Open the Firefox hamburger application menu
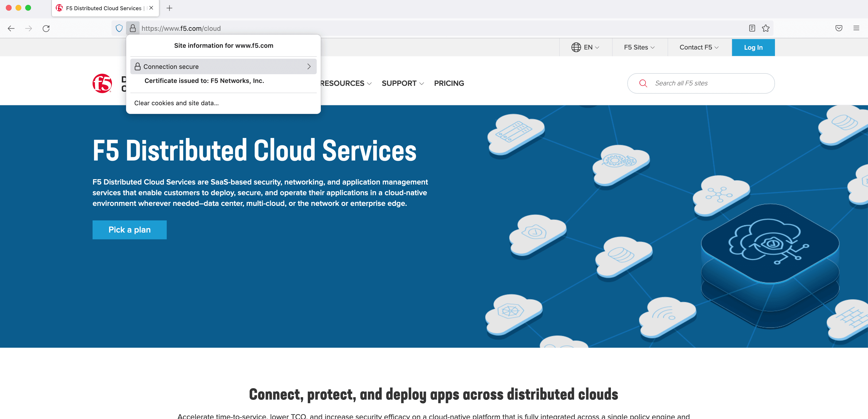 coord(856,28)
